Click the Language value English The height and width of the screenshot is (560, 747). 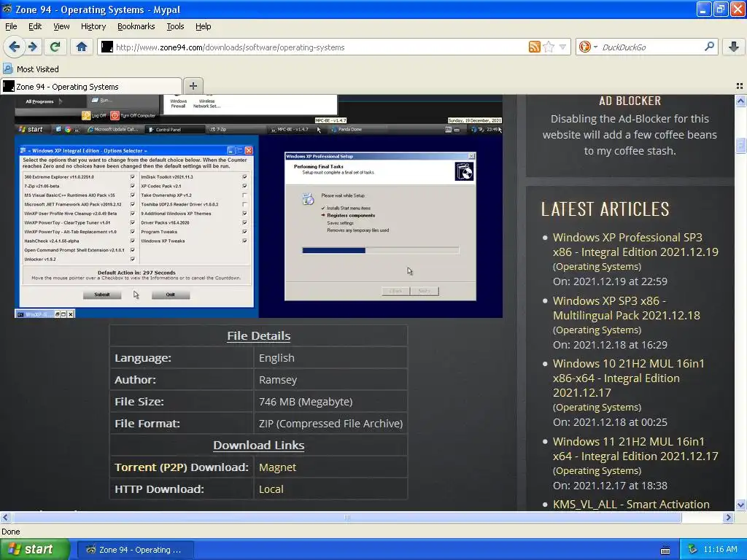point(276,357)
